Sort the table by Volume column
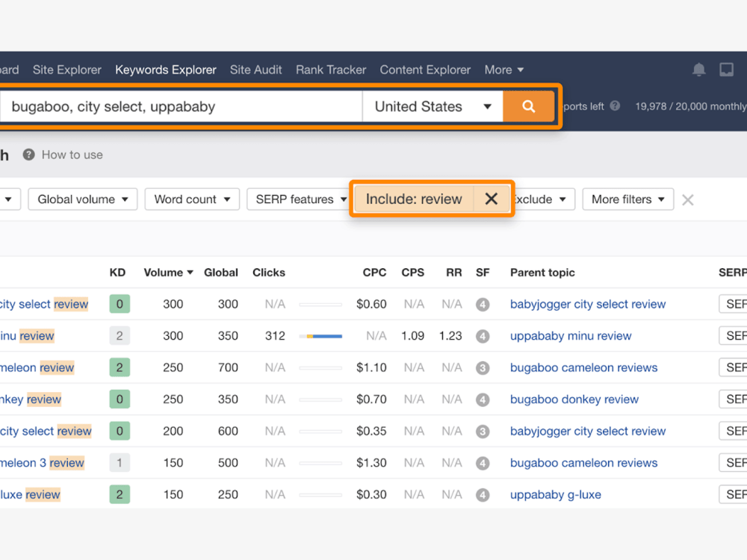 point(168,273)
